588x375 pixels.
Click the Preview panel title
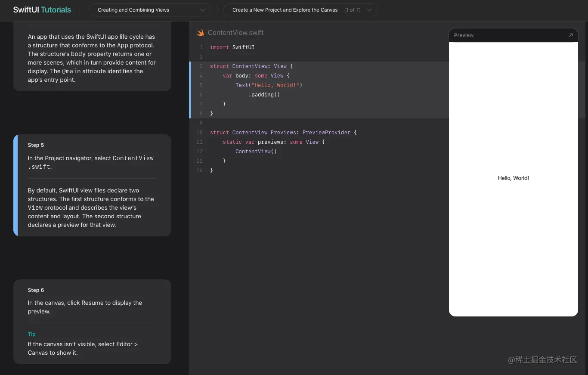464,35
